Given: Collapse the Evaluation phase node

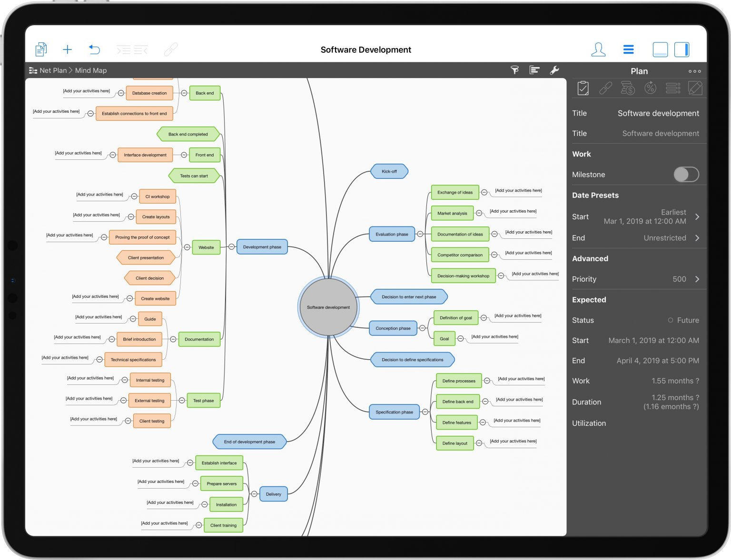Looking at the screenshot, I should pos(420,234).
